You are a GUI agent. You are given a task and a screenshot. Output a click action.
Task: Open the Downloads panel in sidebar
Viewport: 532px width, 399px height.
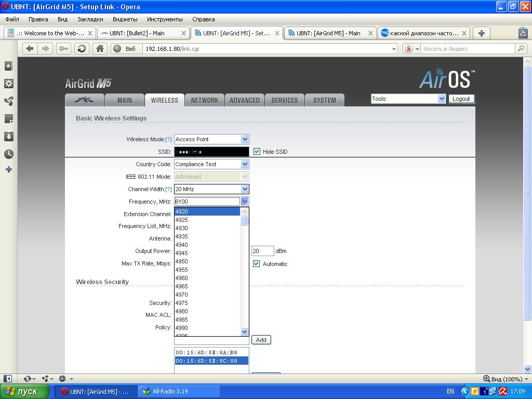[8, 137]
